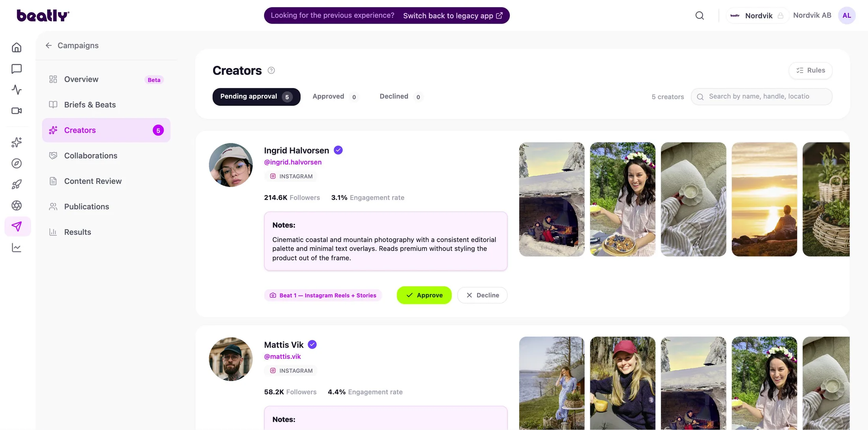
Task: Click Ingrid's '3.1% Engagement rate' stat
Action: tap(368, 197)
